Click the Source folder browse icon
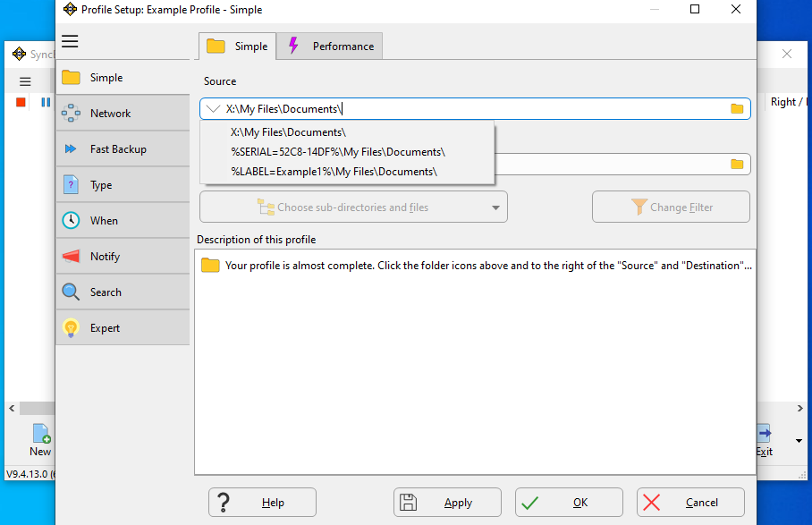812x525 pixels. [x=737, y=109]
